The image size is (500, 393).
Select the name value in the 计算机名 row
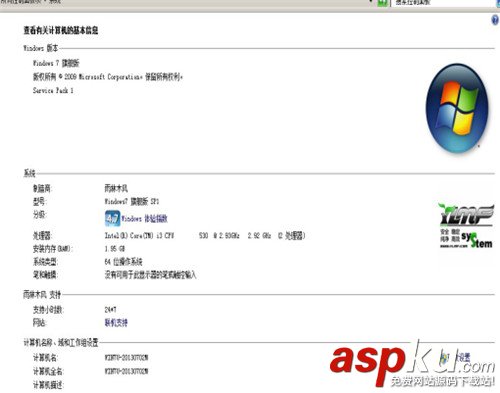(x=126, y=358)
